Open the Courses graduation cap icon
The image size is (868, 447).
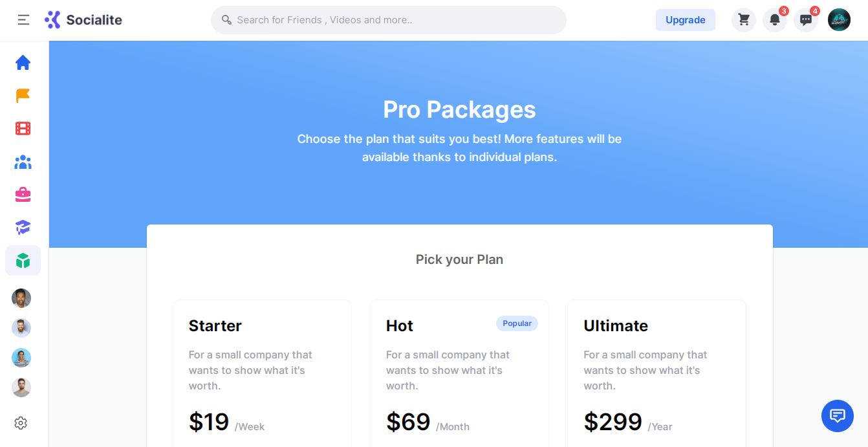pos(23,228)
